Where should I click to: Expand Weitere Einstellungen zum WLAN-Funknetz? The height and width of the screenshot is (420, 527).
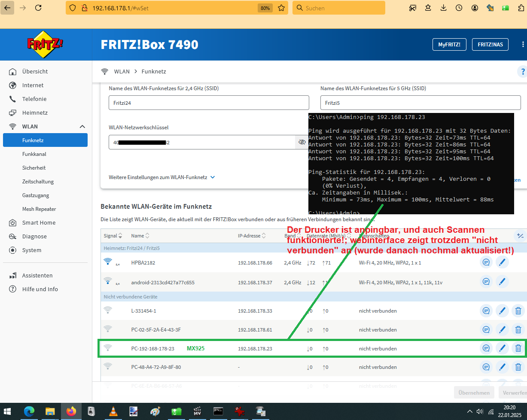pos(161,177)
